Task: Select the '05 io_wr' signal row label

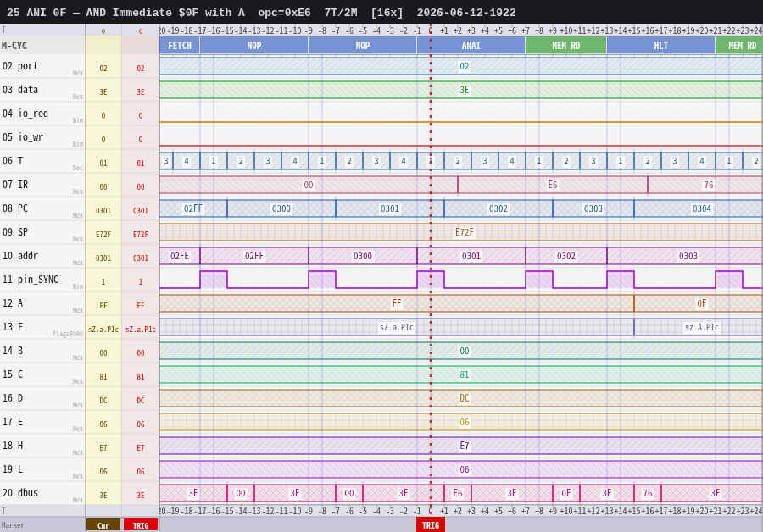Action: tap(23, 137)
